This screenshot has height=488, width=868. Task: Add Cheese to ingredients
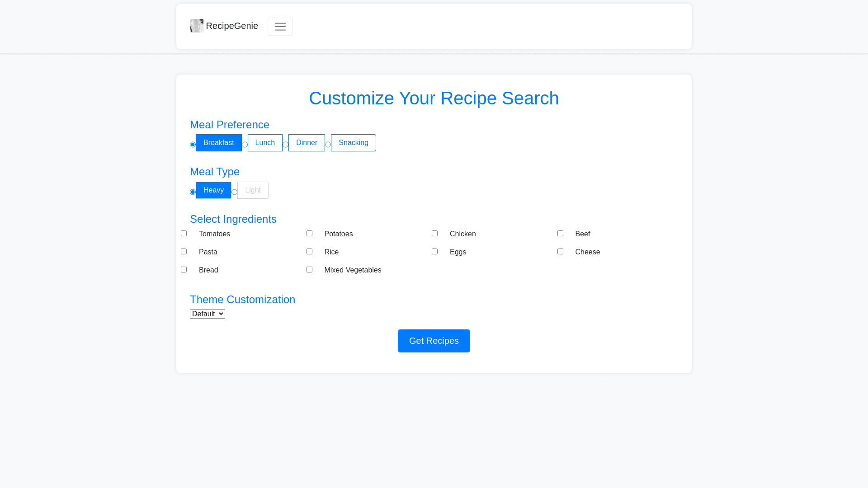pyautogui.click(x=560, y=252)
